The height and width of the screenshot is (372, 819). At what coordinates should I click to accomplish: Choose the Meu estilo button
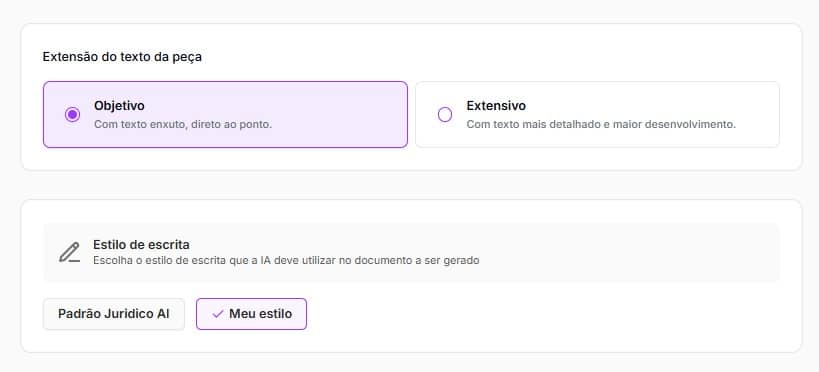251,314
